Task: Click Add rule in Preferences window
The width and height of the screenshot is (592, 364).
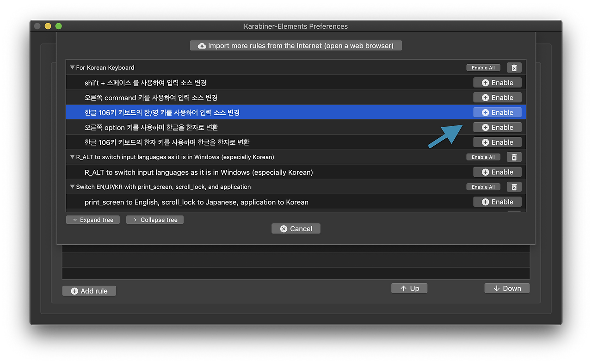Action: [89, 291]
